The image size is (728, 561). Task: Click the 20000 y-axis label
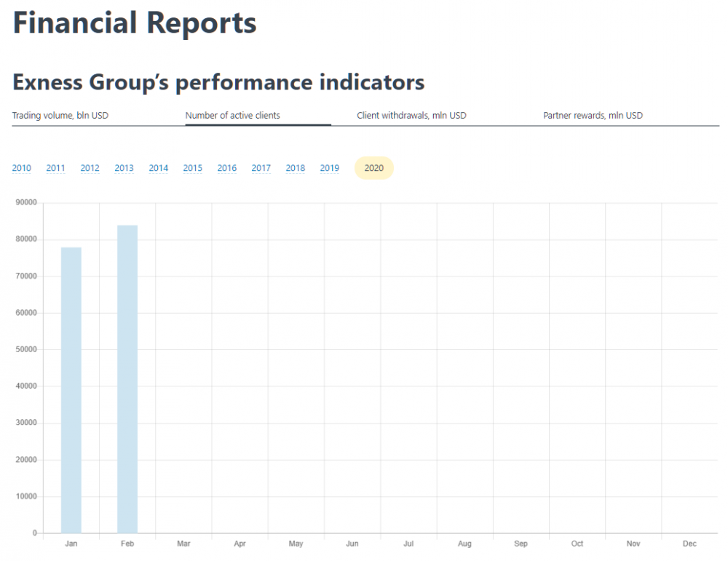[26, 460]
